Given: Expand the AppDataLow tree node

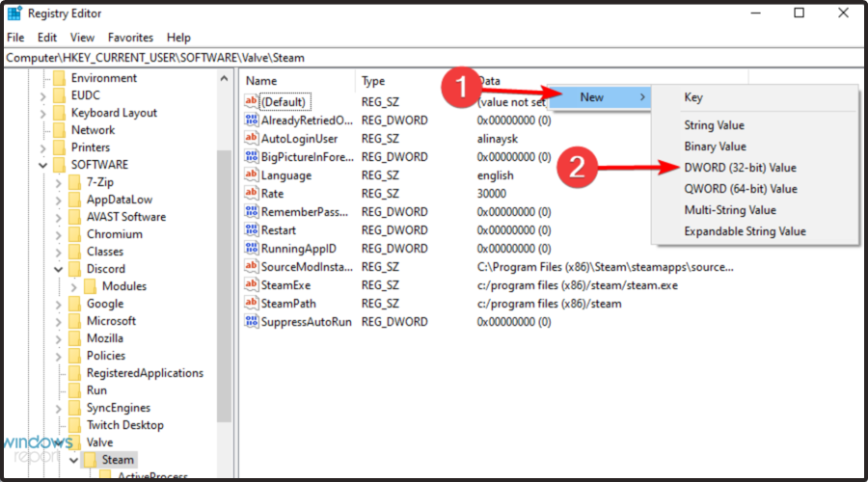Looking at the screenshot, I should click(58, 201).
